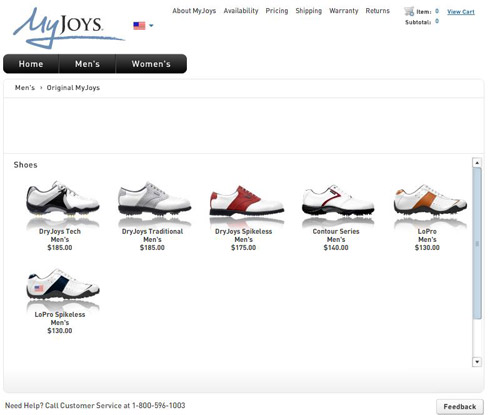Click the Feedback button
The width and height of the screenshot is (490, 415).
click(460, 407)
